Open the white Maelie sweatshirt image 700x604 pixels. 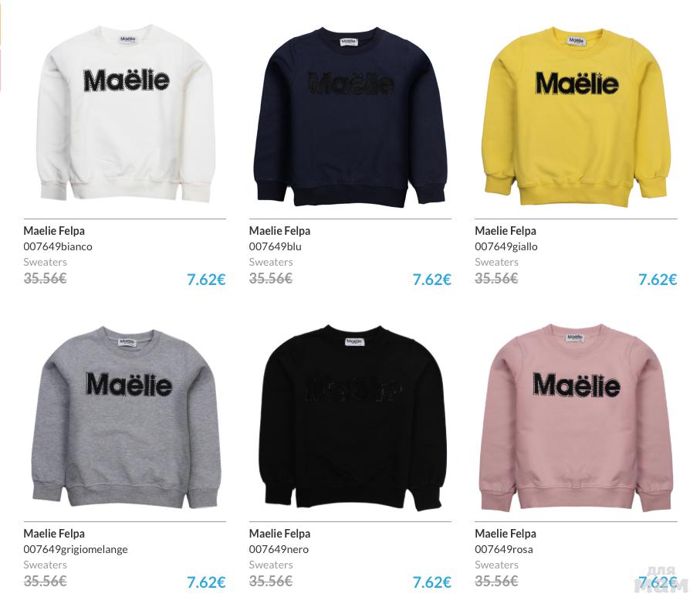coord(124,114)
